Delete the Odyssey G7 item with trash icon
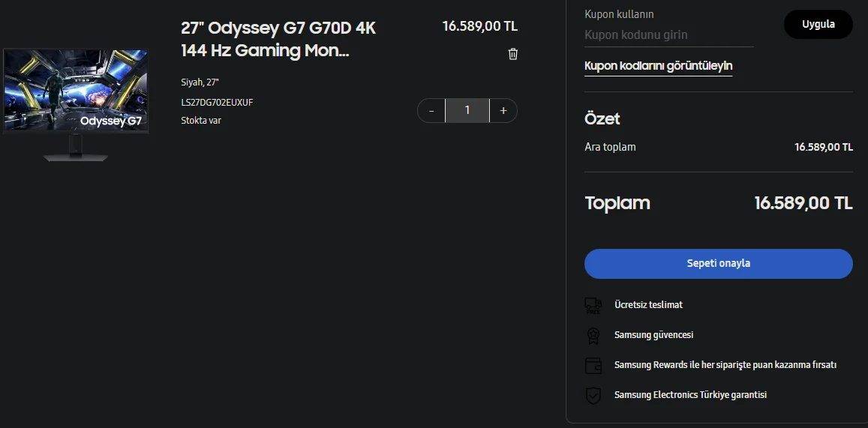868x428 pixels. [513, 54]
